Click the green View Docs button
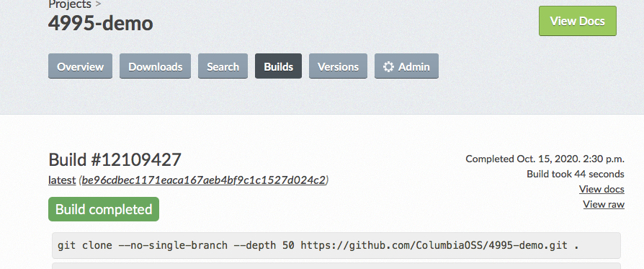Viewport: 644px width, 269px height. (578, 21)
